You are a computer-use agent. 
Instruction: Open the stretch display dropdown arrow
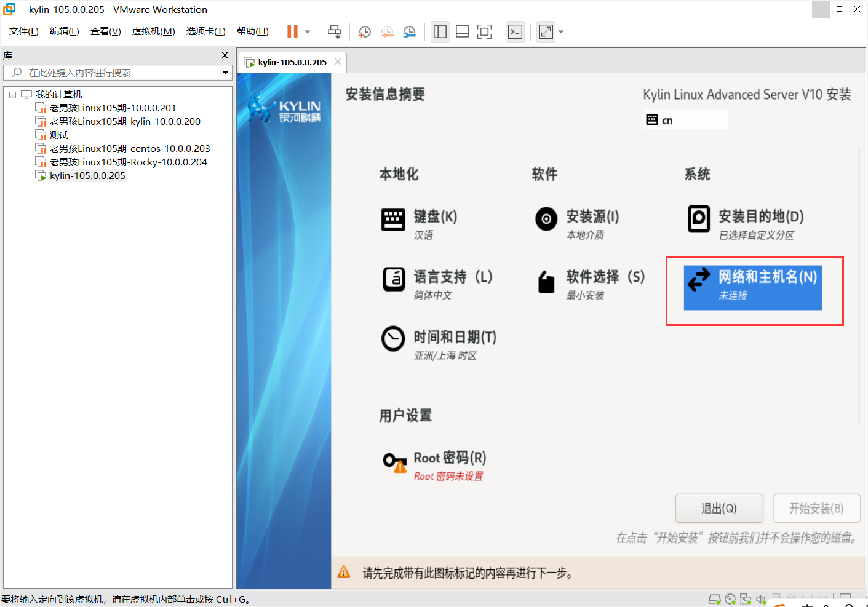point(560,32)
